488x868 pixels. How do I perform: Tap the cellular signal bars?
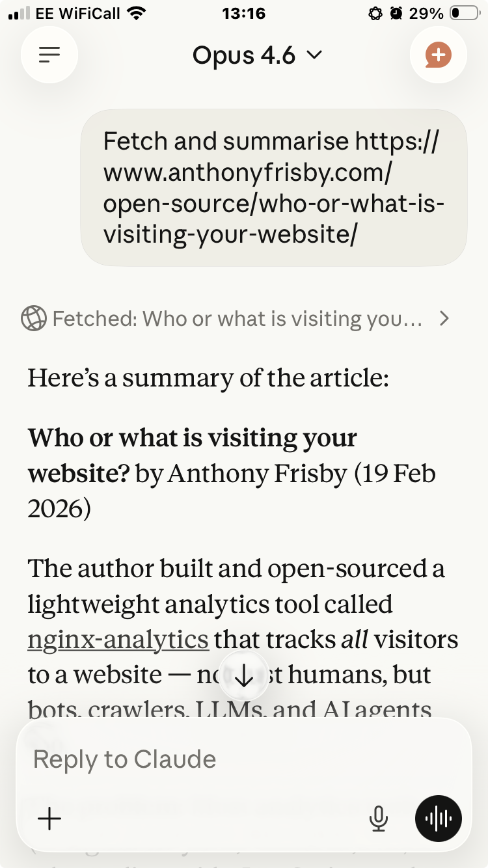(x=20, y=14)
